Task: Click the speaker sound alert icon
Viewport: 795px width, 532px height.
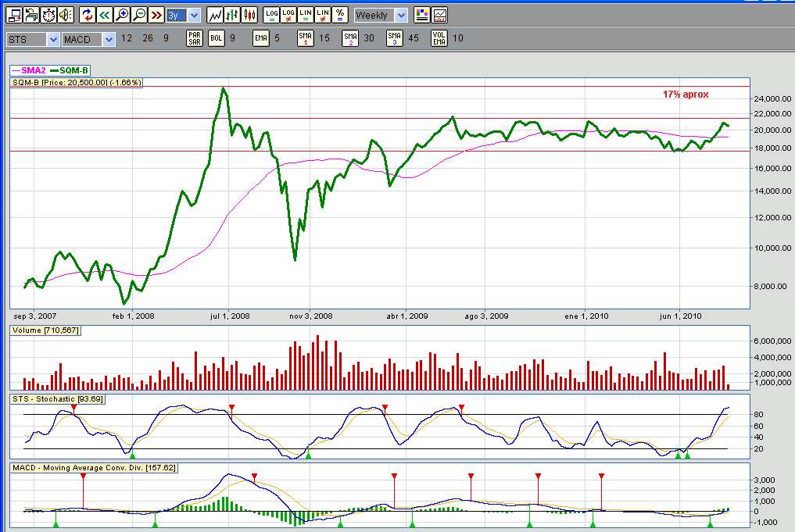Action: [x=66, y=15]
